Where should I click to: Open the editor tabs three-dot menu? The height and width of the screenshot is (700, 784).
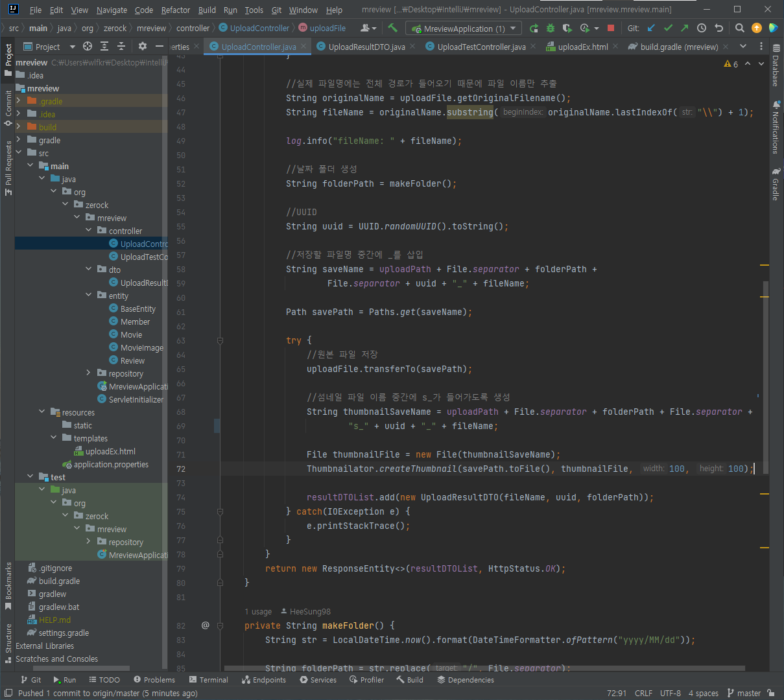pyautogui.click(x=761, y=47)
